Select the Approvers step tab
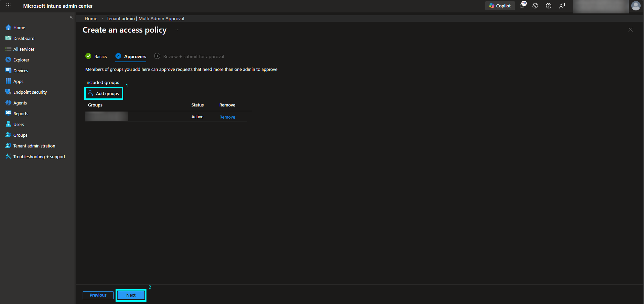 tap(131, 56)
